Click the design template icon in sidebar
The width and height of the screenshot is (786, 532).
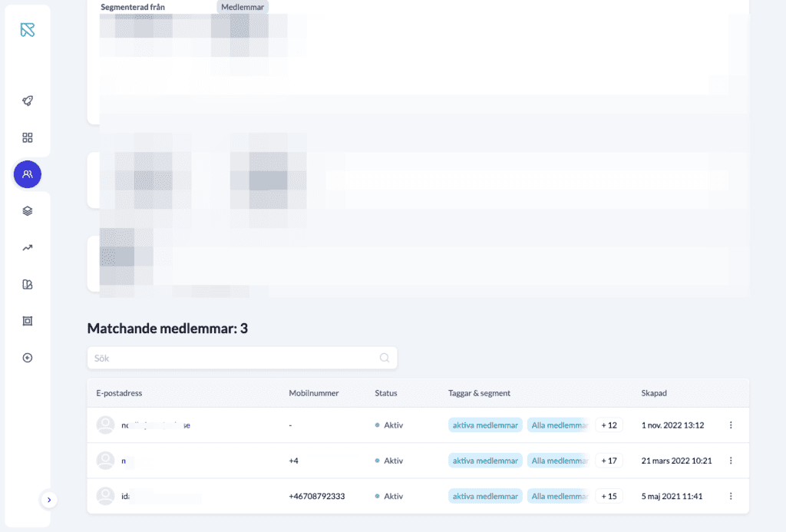[28, 285]
